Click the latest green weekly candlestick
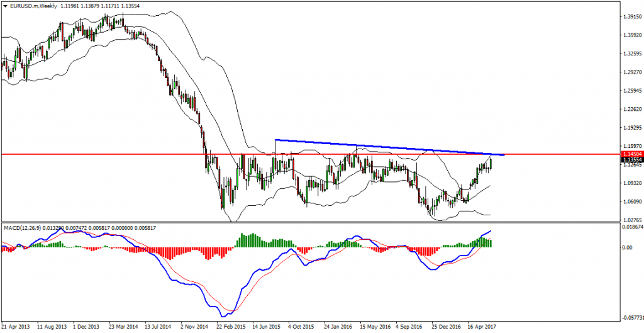 (491, 164)
